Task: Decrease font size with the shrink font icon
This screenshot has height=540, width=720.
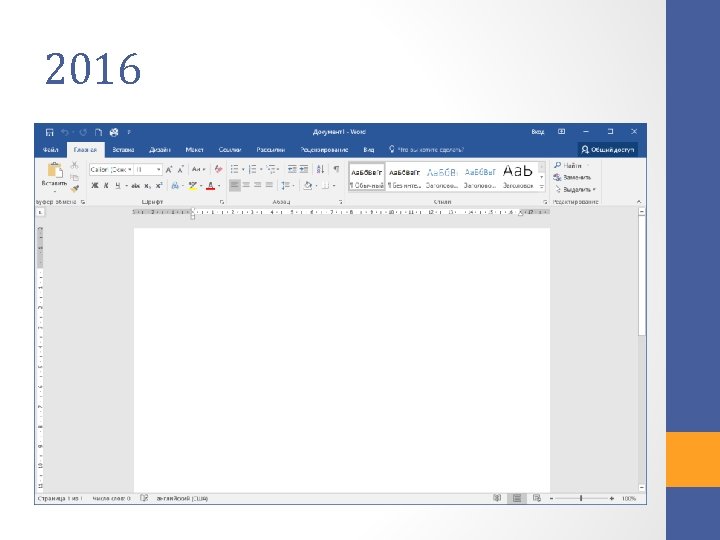Action: (x=181, y=170)
